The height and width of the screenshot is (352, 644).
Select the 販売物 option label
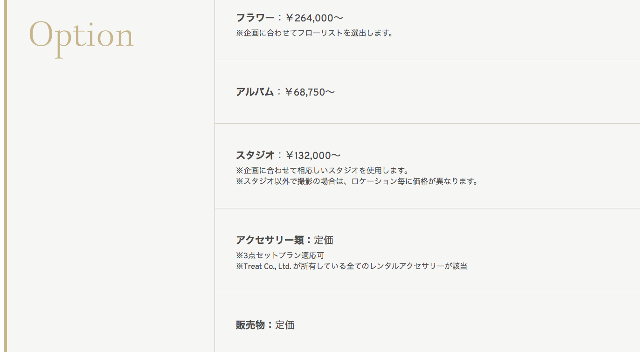coord(250,325)
